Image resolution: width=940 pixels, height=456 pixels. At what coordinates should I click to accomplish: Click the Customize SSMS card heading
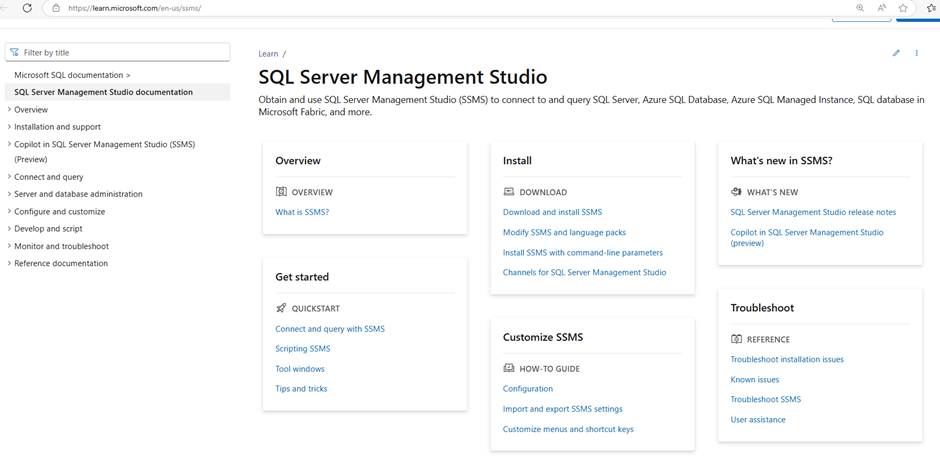point(543,337)
